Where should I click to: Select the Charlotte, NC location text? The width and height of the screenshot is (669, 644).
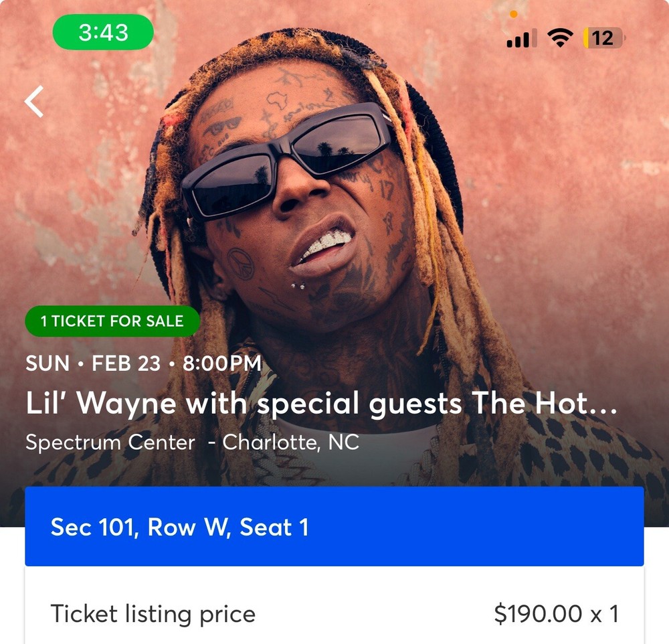pyautogui.click(x=296, y=442)
